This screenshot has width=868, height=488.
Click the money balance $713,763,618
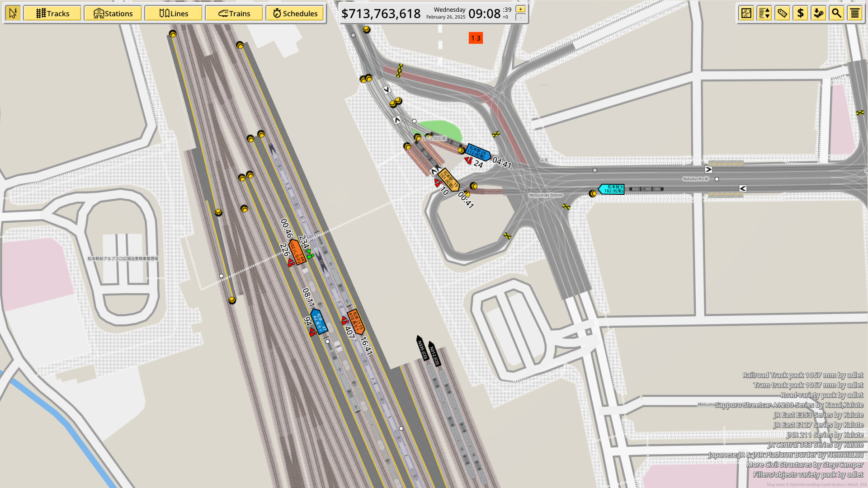382,14
